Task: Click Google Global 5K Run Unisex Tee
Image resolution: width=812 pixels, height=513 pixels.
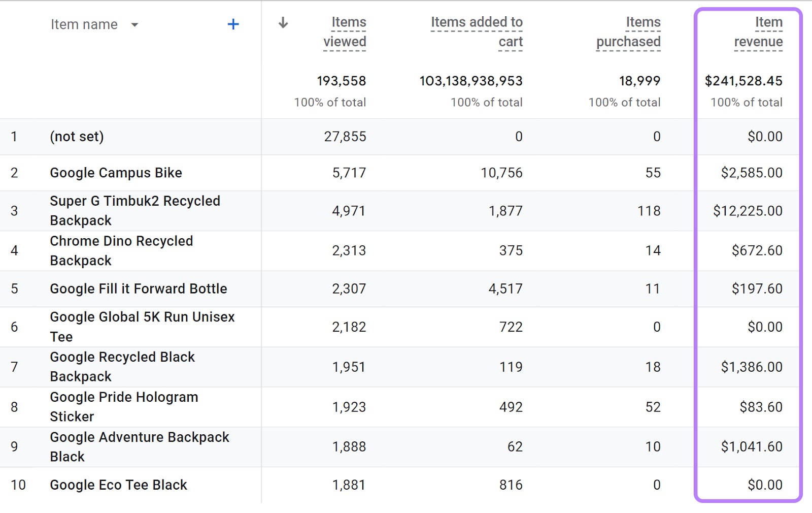Action: pos(142,327)
